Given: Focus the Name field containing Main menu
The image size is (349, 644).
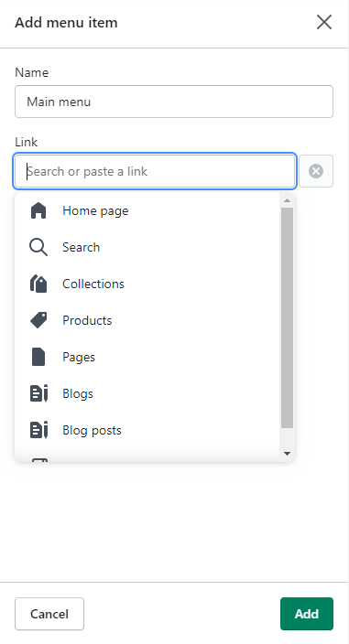Looking at the screenshot, I should (x=174, y=102).
